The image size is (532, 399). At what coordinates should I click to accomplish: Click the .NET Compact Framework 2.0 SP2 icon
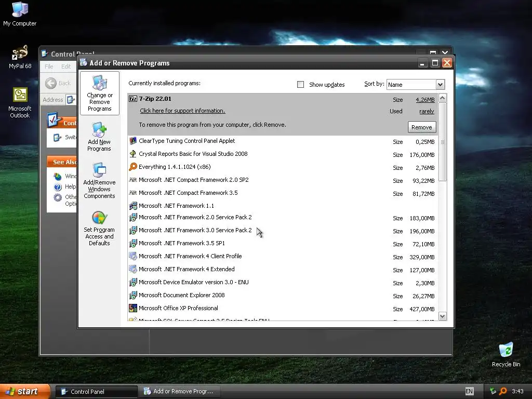click(133, 180)
